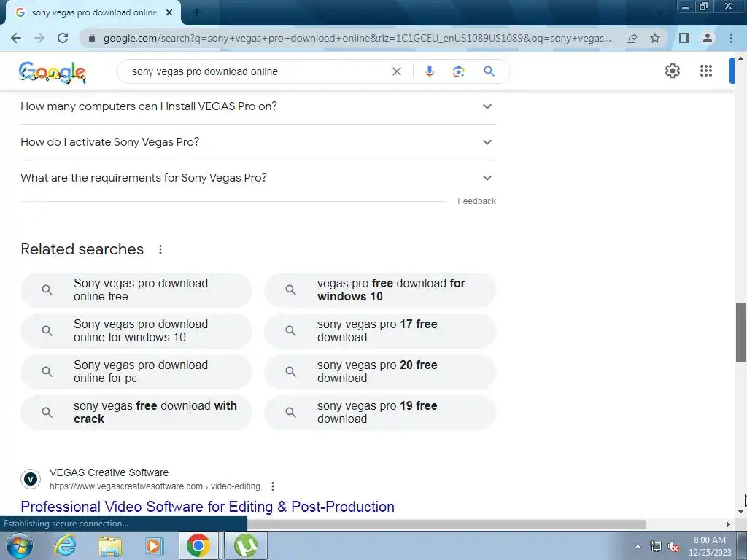Open a new tab with the plus button
The height and width of the screenshot is (560, 747).
pos(197,12)
